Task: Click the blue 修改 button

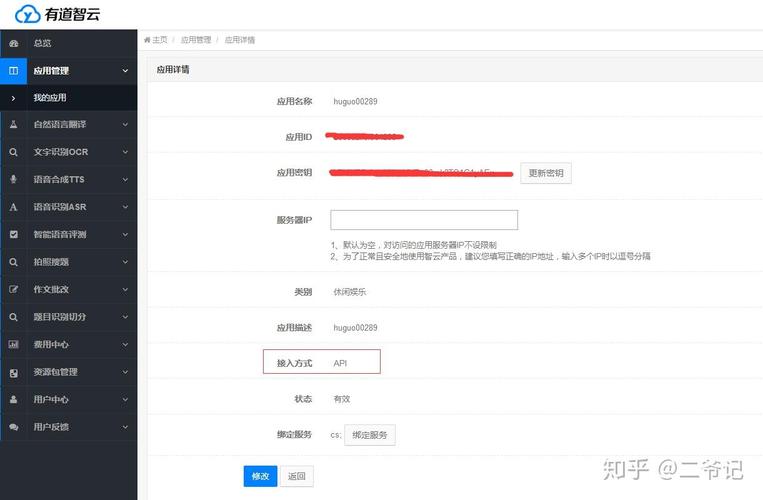Action: pos(260,476)
